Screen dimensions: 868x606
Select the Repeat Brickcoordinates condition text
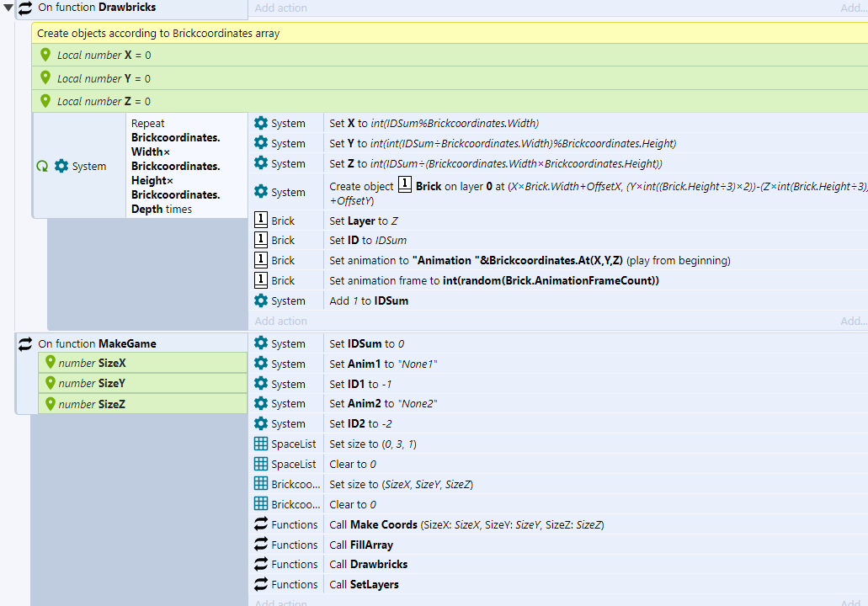pyautogui.click(x=175, y=166)
